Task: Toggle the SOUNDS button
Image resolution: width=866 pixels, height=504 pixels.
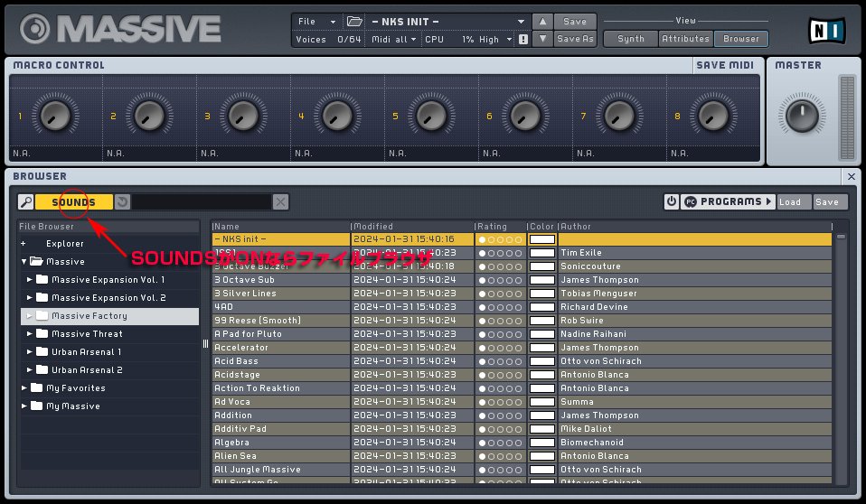Action: (73, 202)
